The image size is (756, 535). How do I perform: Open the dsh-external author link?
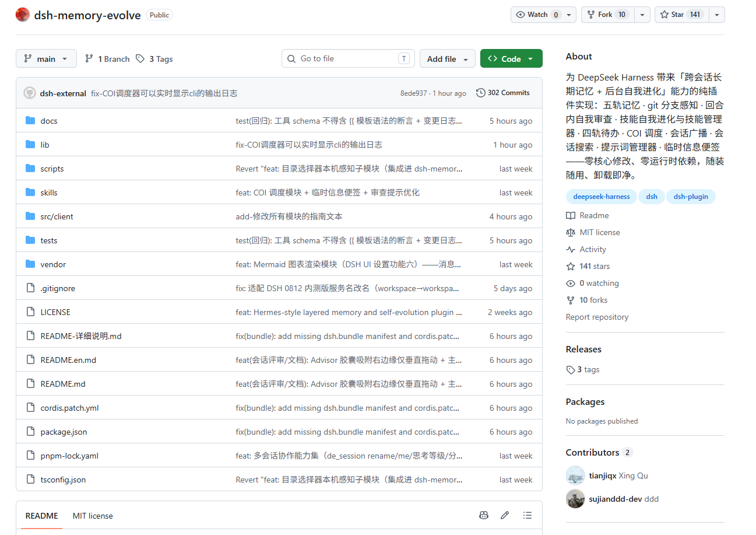(63, 93)
